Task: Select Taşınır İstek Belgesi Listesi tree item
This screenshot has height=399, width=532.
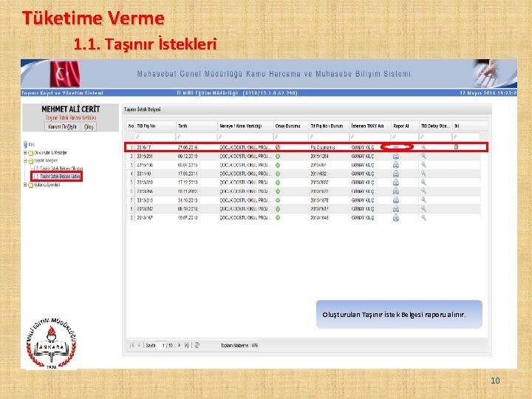Action: tap(60, 177)
